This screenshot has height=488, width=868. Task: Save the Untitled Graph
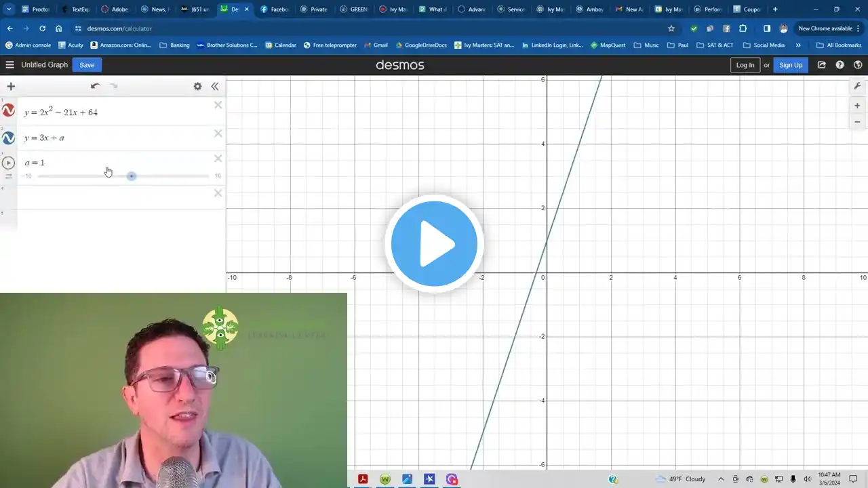[87, 65]
